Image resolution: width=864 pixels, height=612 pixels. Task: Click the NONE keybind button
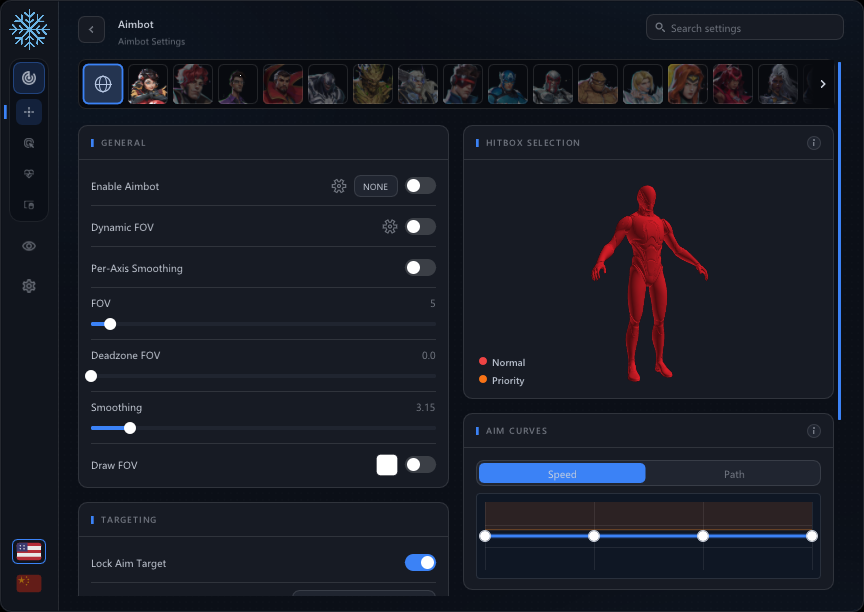coord(375,187)
